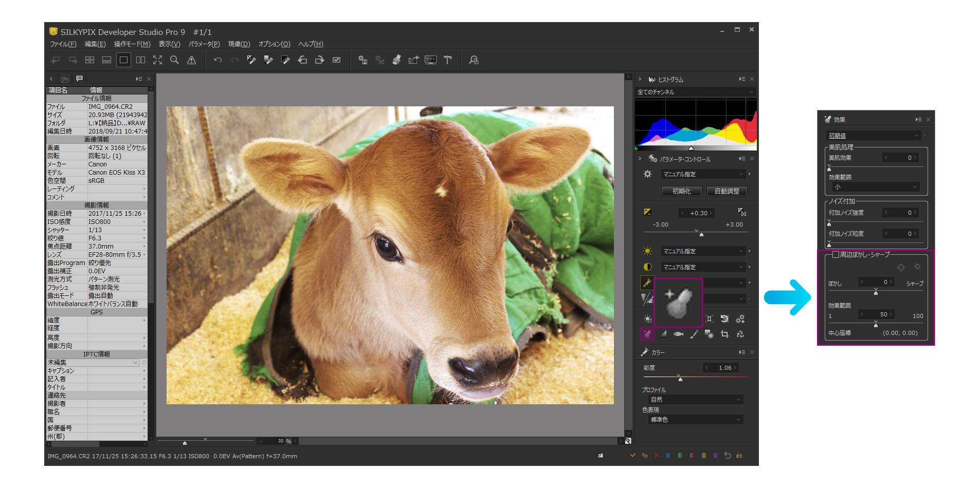Enable peripheral blur/sharp checkbox in effects
Screen dimensions: 980x488
point(836,255)
